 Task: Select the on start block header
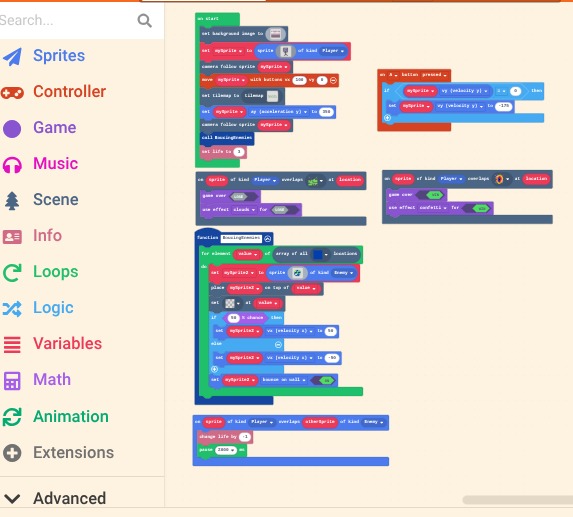point(217,19)
